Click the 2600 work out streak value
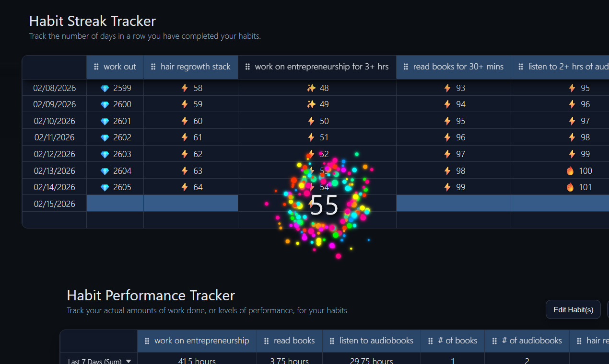Image resolution: width=609 pixels, height=364 pixels. coord(122,104)
